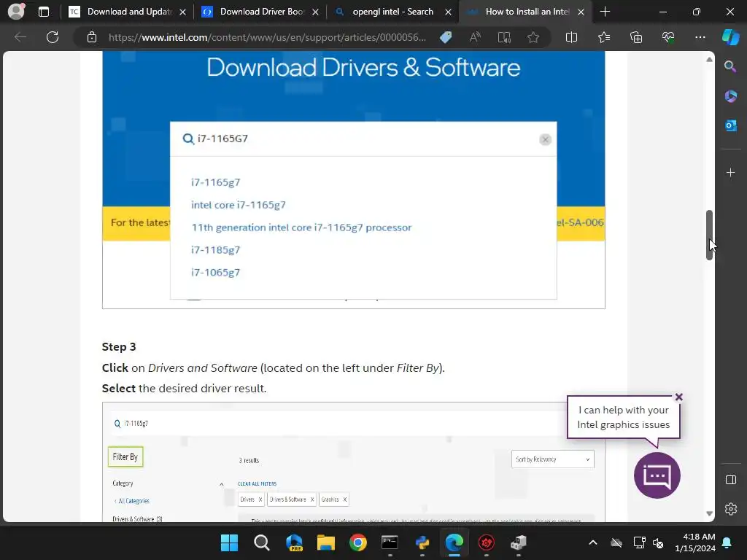The image size is (747, 560).
Task: Open Python app in taskbar
Action: pos(422,542)
